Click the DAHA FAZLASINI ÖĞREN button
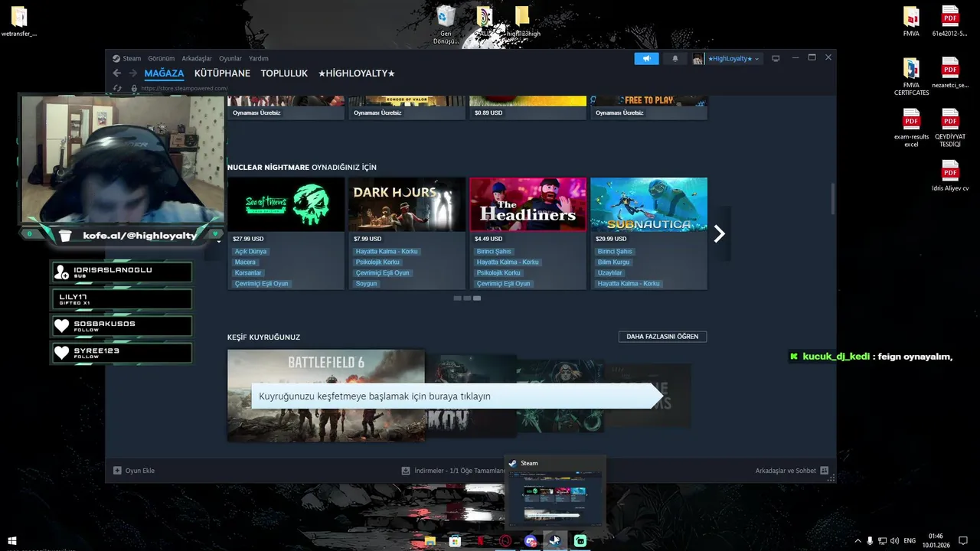Viewport: 980px width, 551px height. point(662,337)
